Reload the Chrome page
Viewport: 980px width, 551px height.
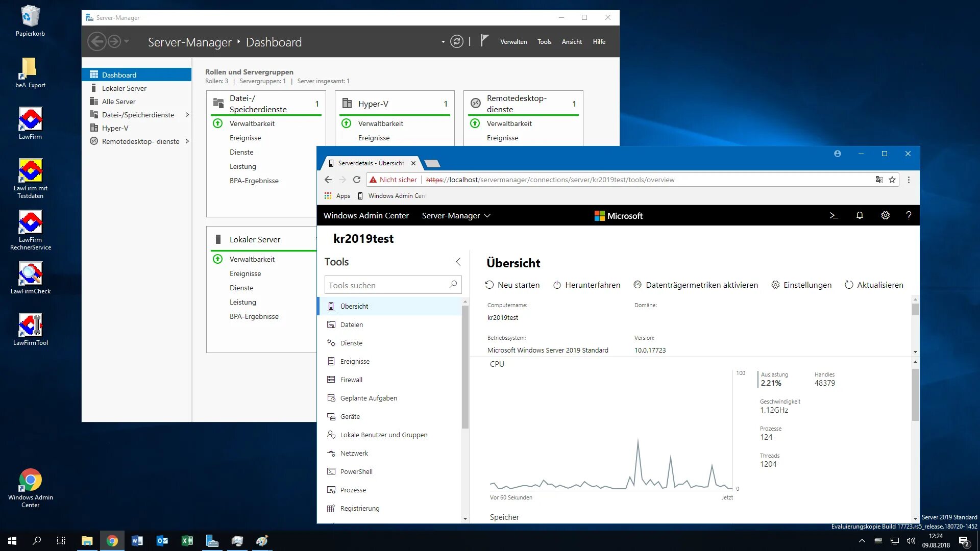tap(357, 180)
